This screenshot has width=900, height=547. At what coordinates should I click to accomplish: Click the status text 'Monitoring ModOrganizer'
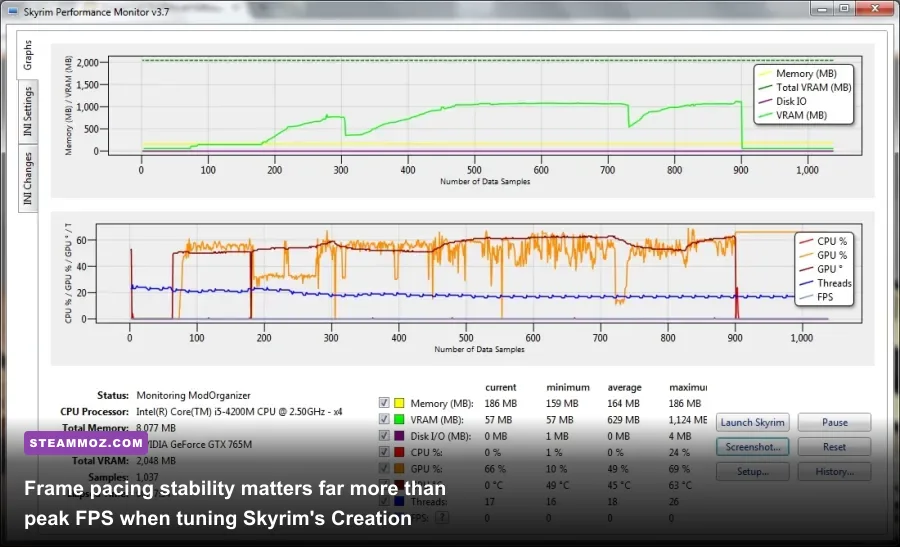(193, 395)
